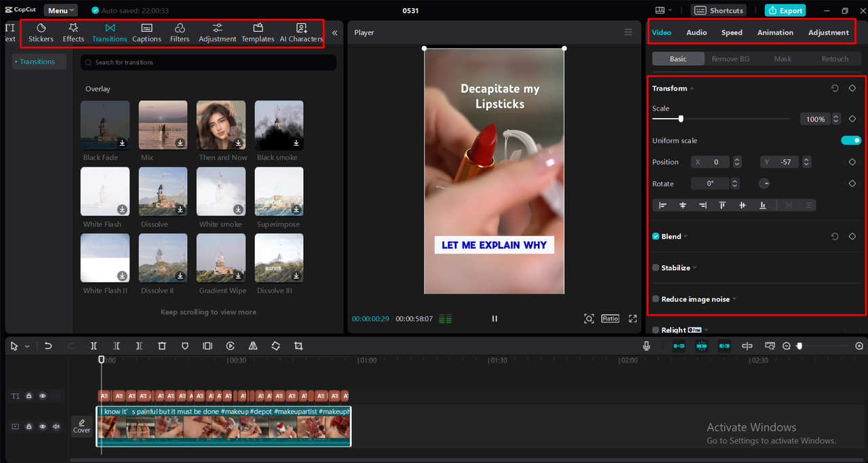The image size is (868, 463).
Task: Uncheck the Blend checkbox
Action: (x=656, y=236)
